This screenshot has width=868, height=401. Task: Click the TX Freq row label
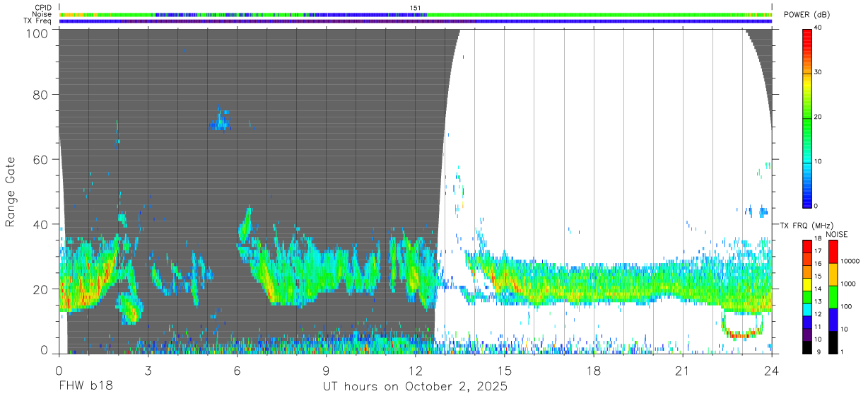[x=37, y=21]
